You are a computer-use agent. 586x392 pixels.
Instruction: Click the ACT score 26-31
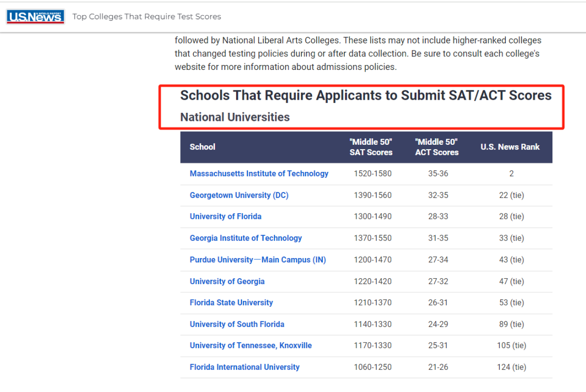click(438, 303)
